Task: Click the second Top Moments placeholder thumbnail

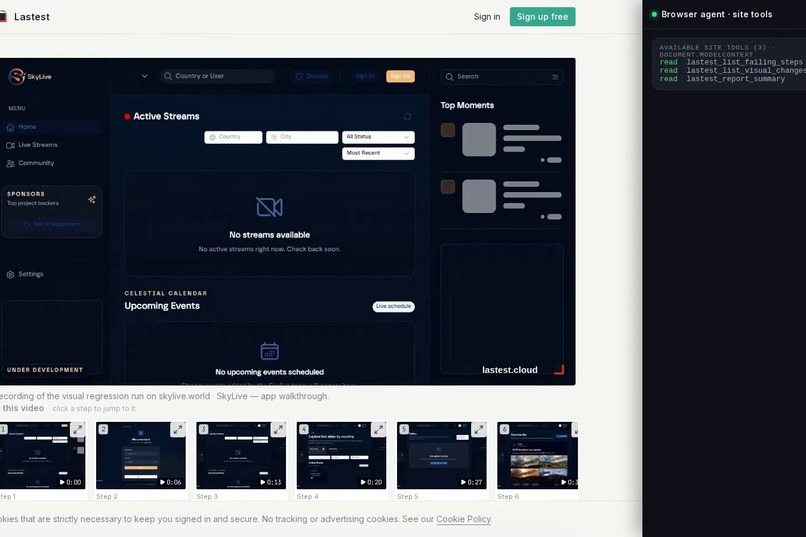Action: pyautogui.click(x=479, y=196)
